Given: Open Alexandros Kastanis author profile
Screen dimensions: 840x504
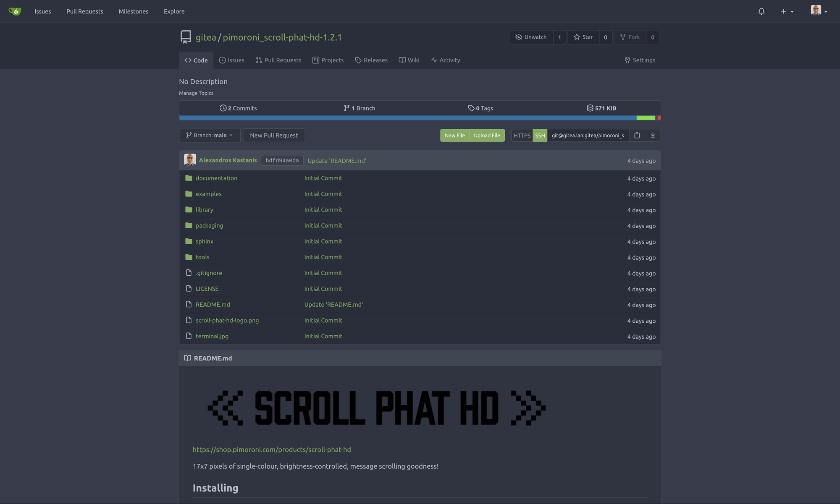Looking at the screenshot, I should point(228,160).
